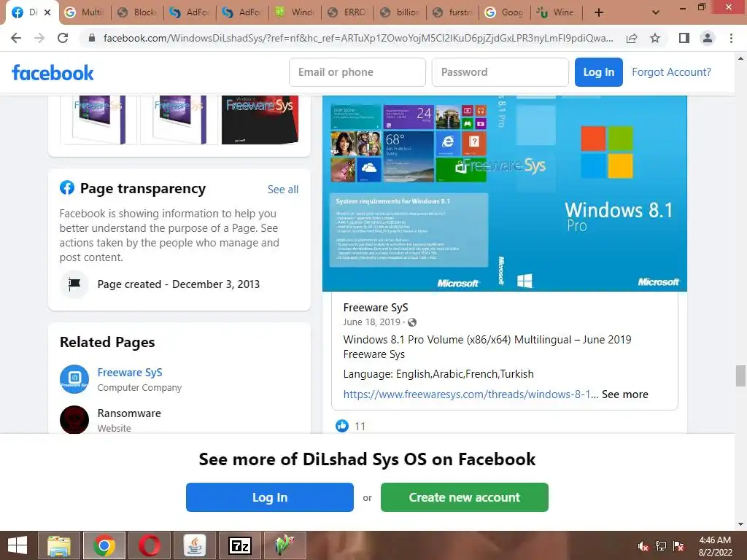The height and width of the screenshot is (560, 747).
Task: Expand the tab search dropdown arrow
Action: pyautogui.click(x=656, y=12)
